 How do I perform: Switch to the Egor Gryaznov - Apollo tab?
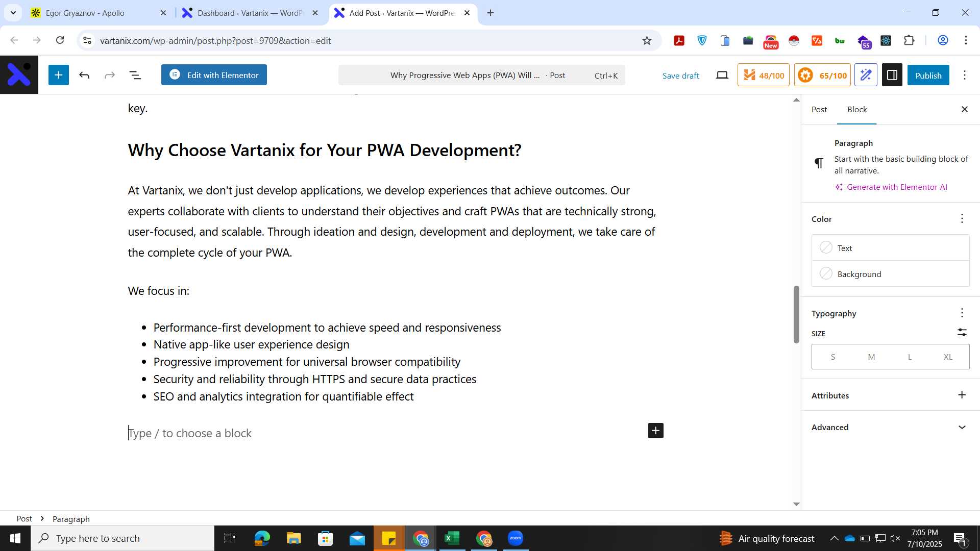[x=99, y=13]
